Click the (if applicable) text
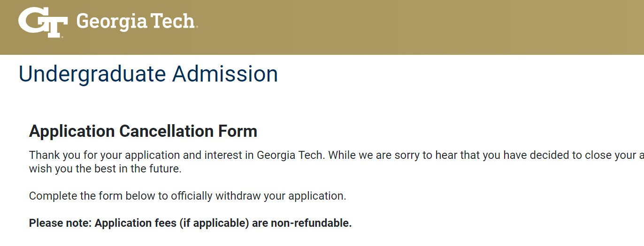This screenshot has height=246, width=644. click(x=214, y=223)
